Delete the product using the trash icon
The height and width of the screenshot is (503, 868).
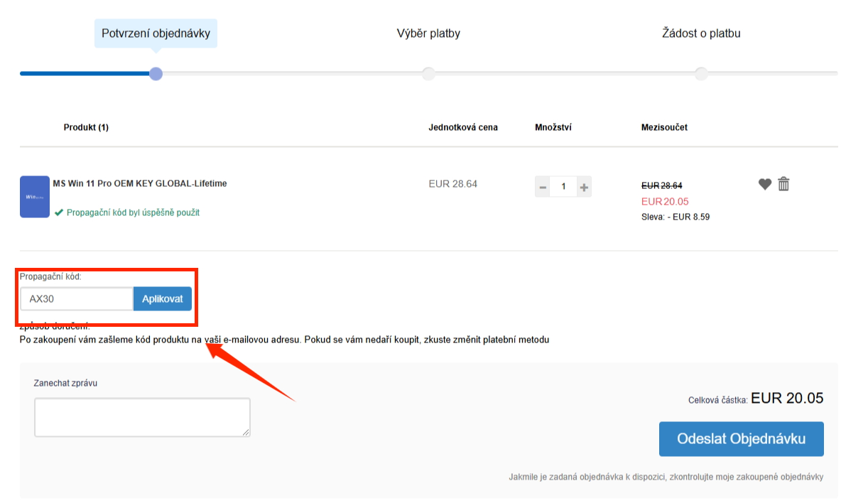[x=783, y=184]
